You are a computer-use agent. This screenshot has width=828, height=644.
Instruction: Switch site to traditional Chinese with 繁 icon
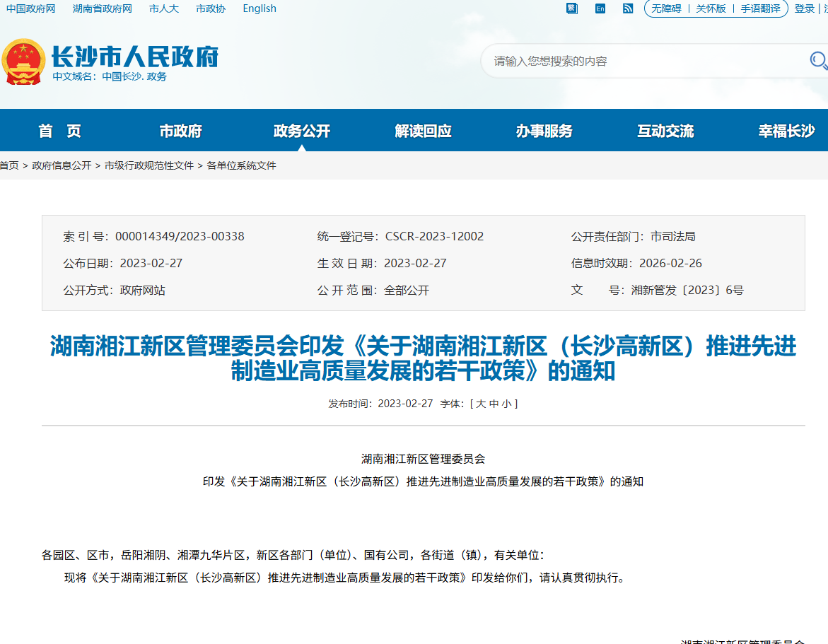(x=571, y=8)
